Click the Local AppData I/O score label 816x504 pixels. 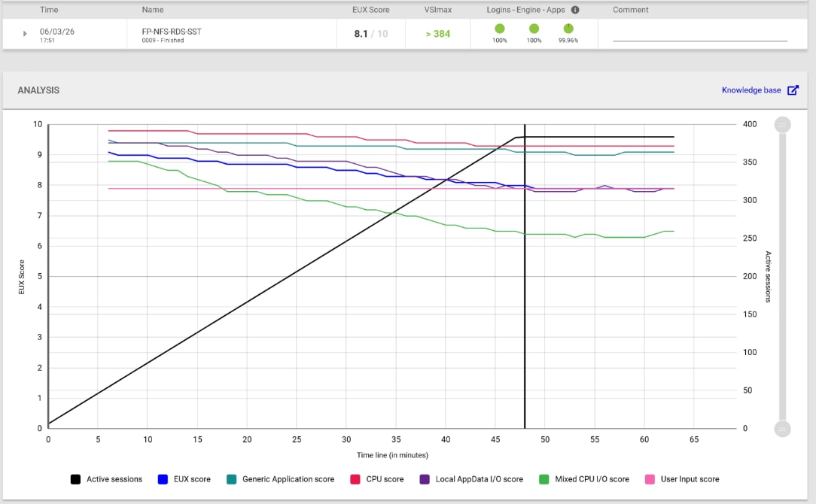click(480, 479)
